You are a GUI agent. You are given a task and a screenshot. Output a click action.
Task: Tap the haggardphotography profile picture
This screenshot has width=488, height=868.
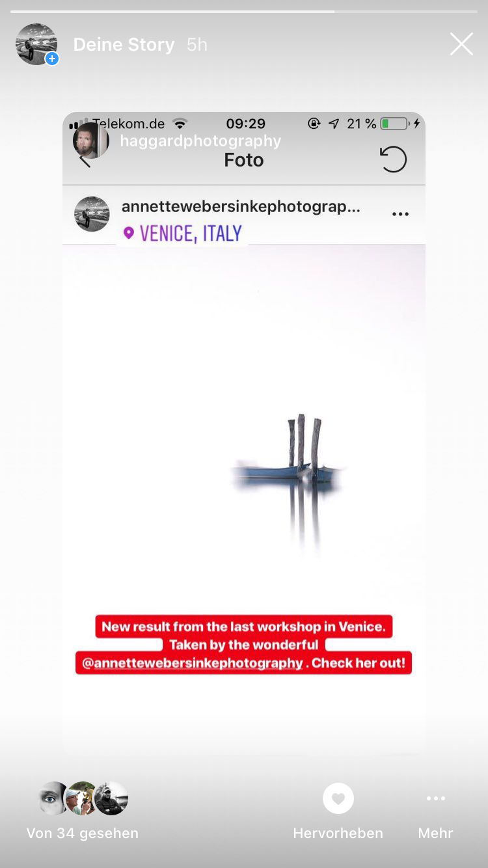(x=91, y=141)
